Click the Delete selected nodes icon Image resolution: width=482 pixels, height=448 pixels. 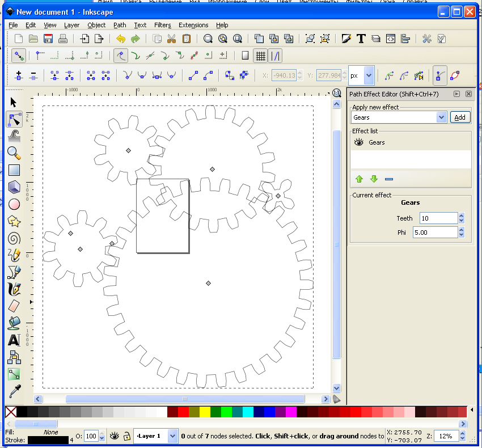click(x=33, y=75)
